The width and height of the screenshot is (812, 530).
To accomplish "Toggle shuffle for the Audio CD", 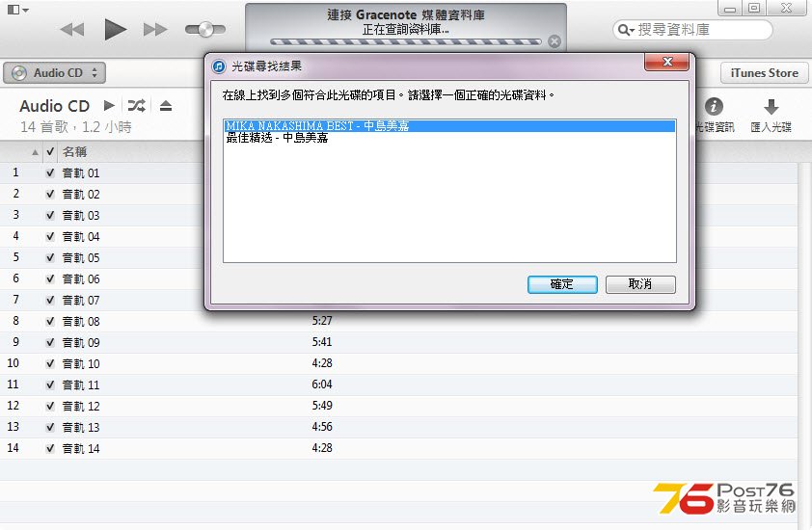I will click(x=137, y=106).
